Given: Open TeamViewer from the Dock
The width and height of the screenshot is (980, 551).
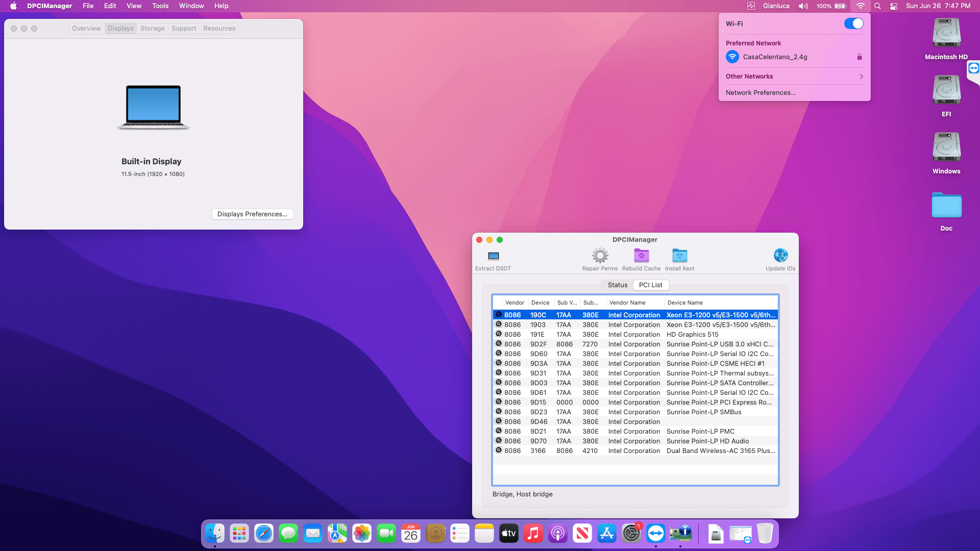Looking at the screenshot, I should click(x=656, y=534).
